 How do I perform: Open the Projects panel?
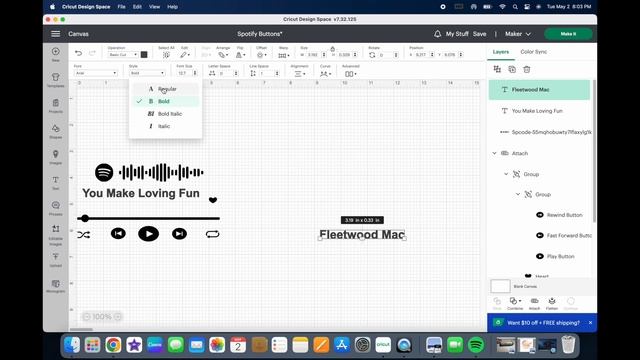coord(56,103)
